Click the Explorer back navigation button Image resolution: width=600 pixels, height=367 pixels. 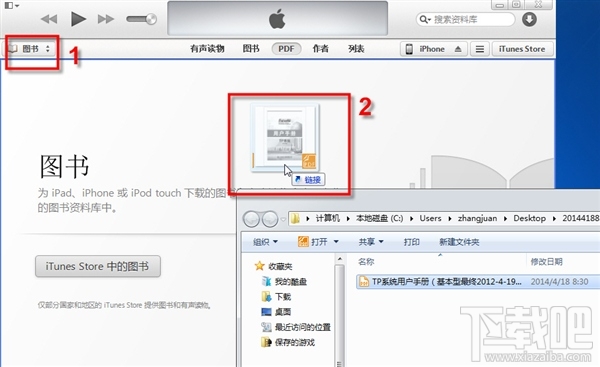point(252,219)
